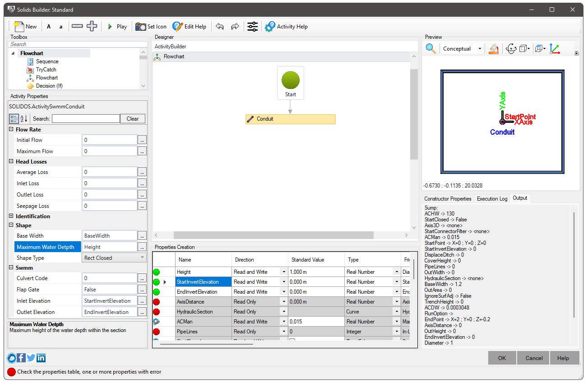Image resolution: width=588 pixels, height=384 pixels.
Task: Select the Conduit activity node
Action: (291, 119)
